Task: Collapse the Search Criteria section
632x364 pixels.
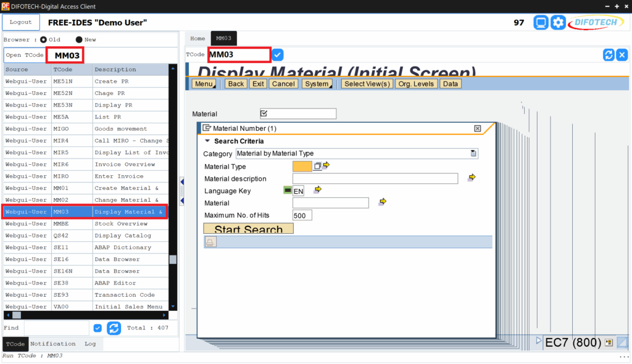Action: [207, 141]
